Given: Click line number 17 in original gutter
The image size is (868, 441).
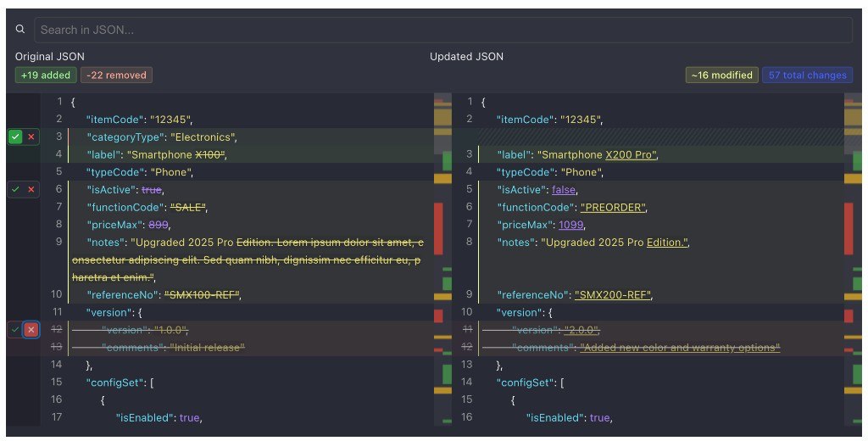Looking at the screenshot, I should pos(57,417).
